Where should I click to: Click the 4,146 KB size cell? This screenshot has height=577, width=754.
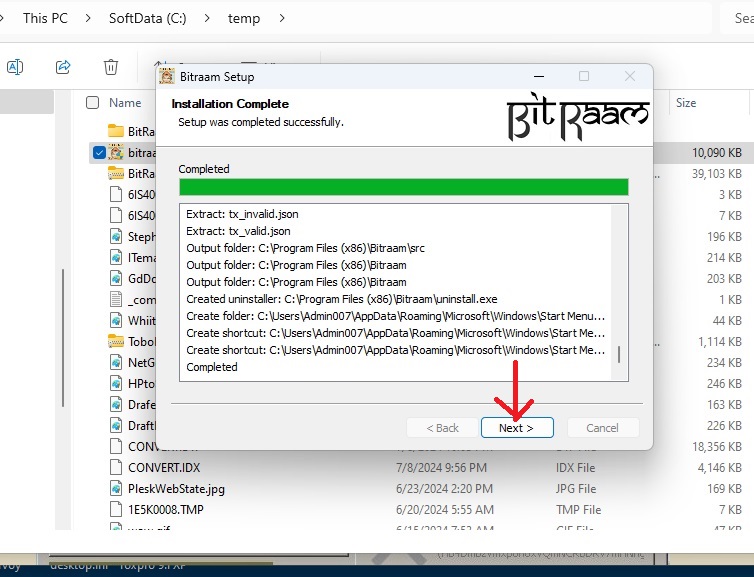click(x=719, y=467)
